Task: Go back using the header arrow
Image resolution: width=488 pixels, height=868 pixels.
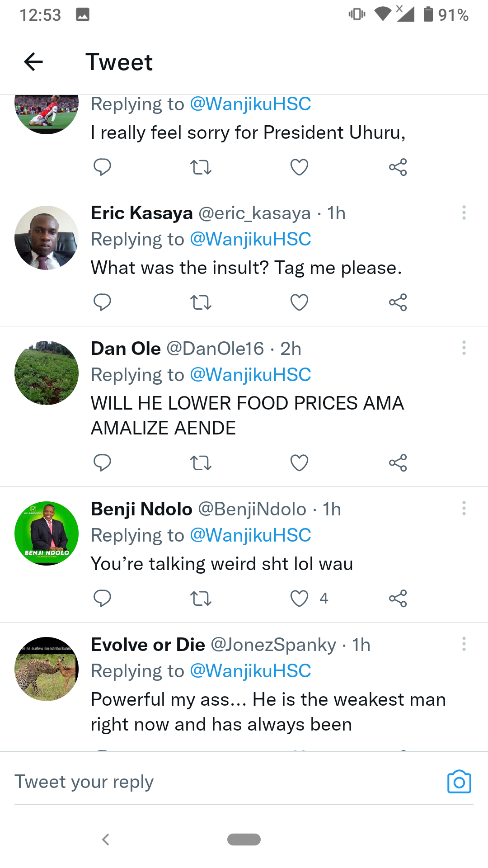Action: click(33, 62)
